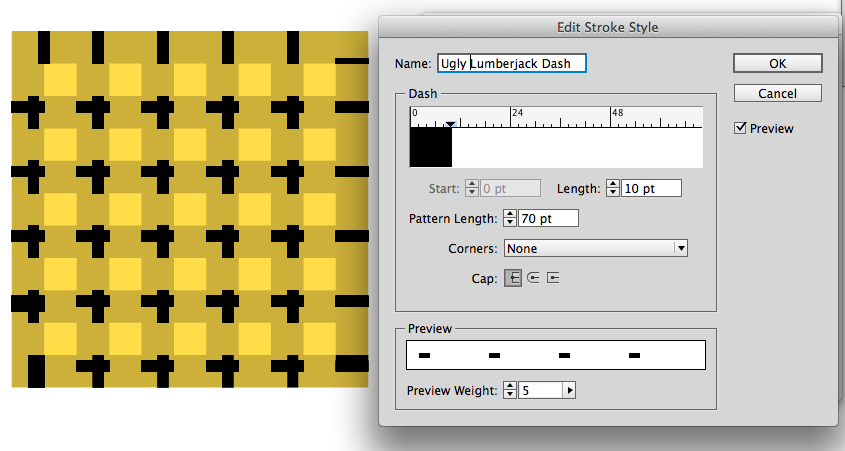The image size is (845, 451).
Task: Open the Corners dropdown
Action: [595, 248]
